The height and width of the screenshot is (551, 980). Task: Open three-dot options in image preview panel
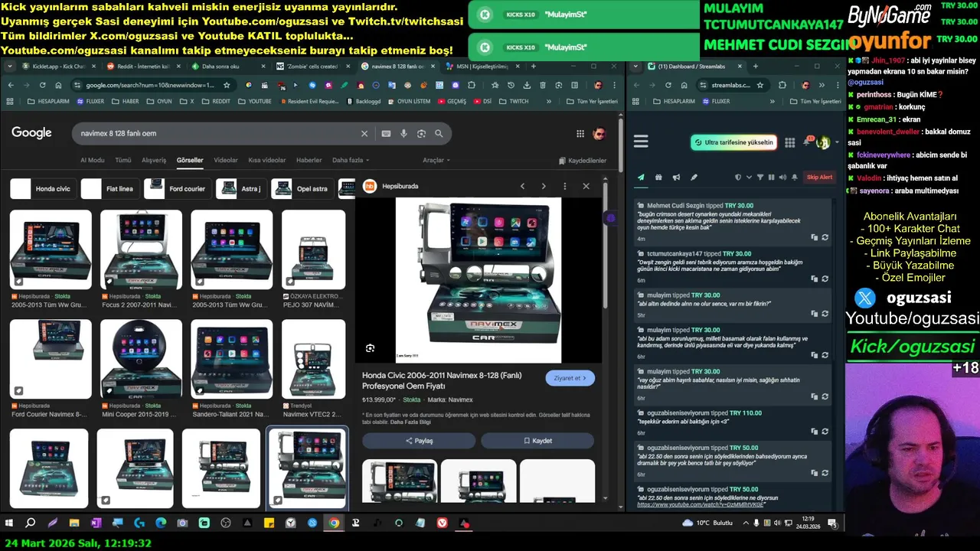pos(565,186)
